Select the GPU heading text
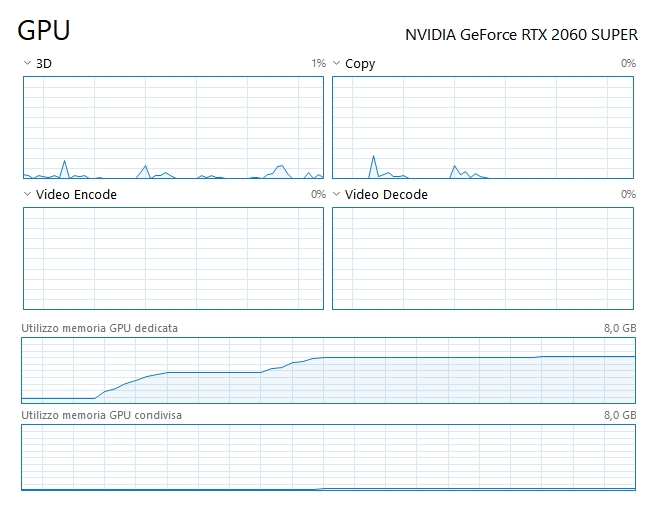 coord(44,30)
